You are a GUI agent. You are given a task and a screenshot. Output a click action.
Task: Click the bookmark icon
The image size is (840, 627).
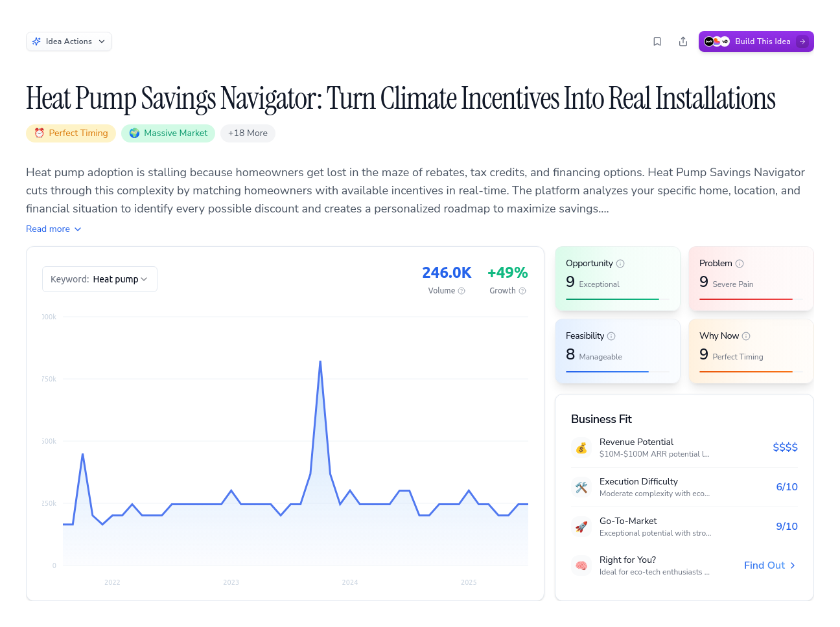[657, 41]
